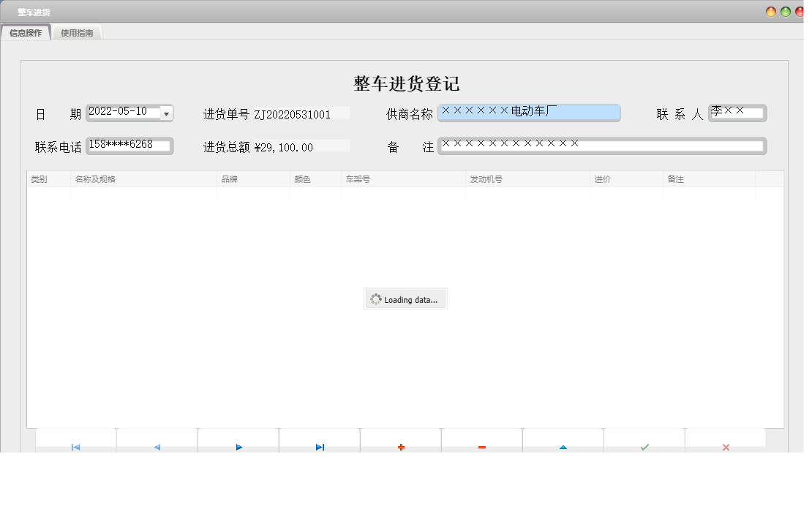Go to previous record arrow
The image size is (812, 523).
point(157,447)
